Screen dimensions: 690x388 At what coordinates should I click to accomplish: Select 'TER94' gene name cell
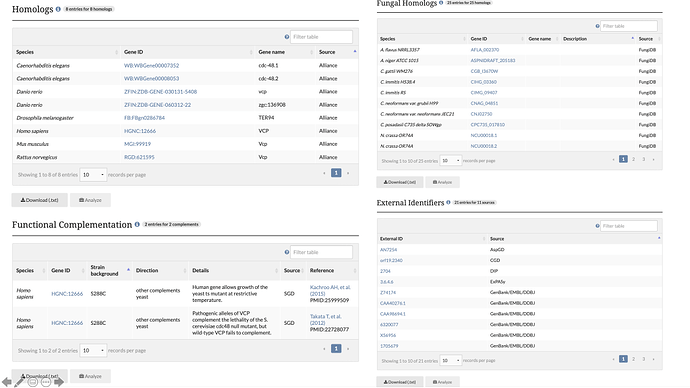tap(266, 118)
